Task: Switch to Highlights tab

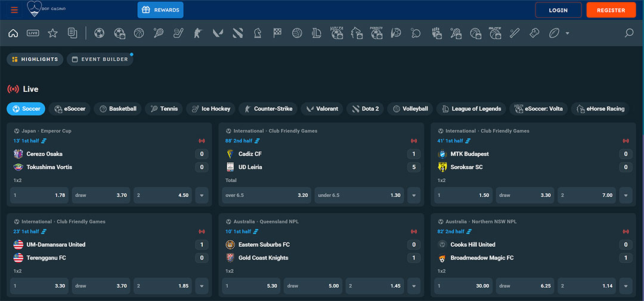Action: tap(35, 59)
